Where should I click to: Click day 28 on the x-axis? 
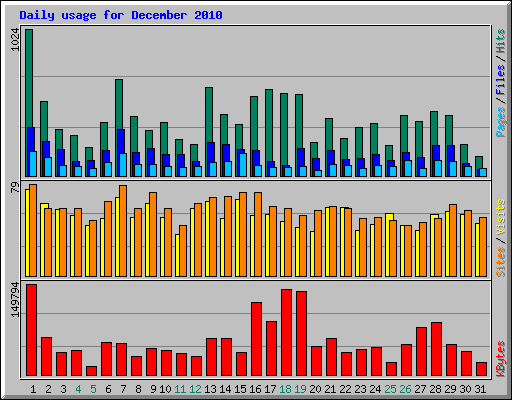tap(435, 389)
